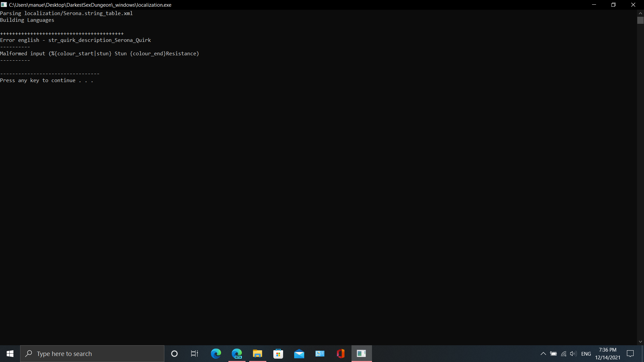The height and width of the screenshot is (362, 644).
Task: Click the console scrollbar down arrow
Action: 640,342
